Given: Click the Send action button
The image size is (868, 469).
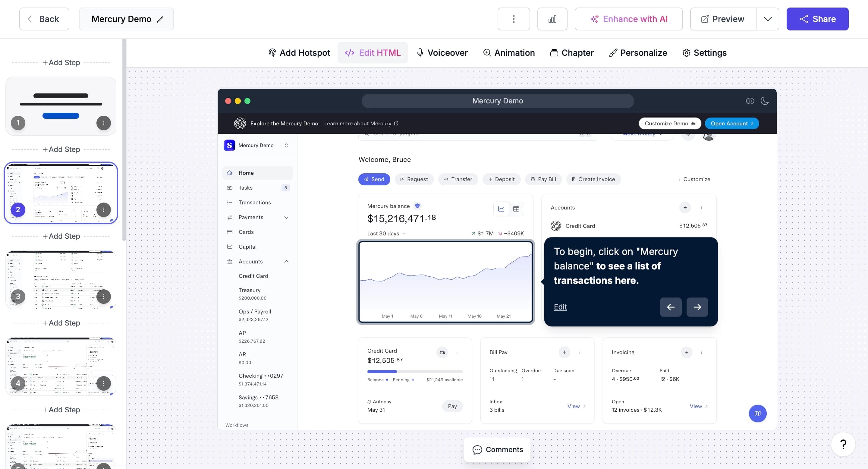Looking at the screenshot, I should tap(374, 179).
